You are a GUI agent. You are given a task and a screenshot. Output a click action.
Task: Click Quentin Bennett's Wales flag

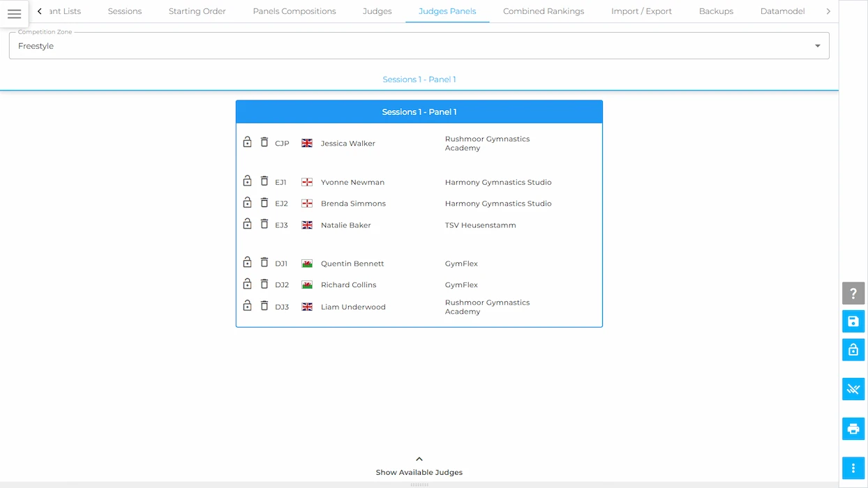(x=307, y=264)
